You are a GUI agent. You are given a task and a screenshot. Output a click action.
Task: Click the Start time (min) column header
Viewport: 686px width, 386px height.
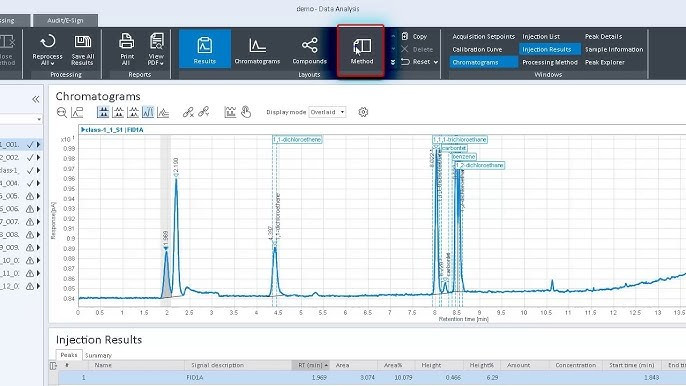[x=631, y=365]
